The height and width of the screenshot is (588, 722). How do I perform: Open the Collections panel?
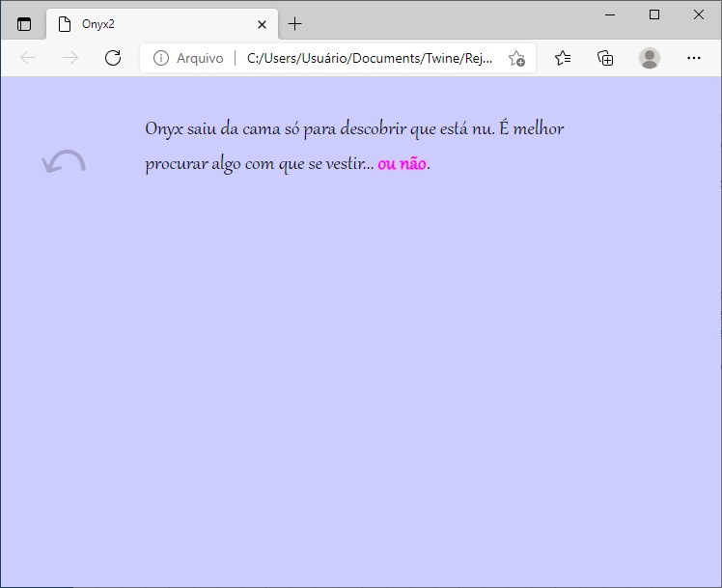(605, 58)
